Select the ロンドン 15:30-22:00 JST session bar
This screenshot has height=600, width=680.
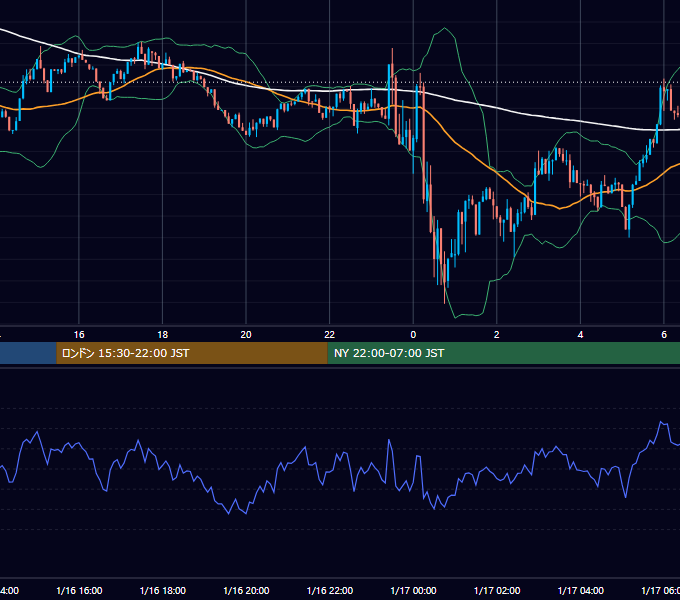(192, 353)
